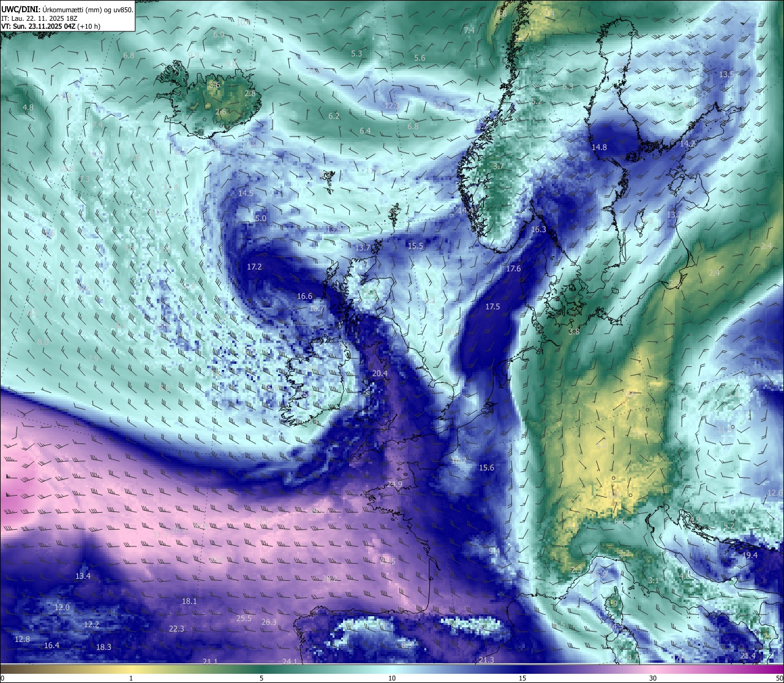Click the 16.3 value label

pyautogui.click(x=538, y=230)
